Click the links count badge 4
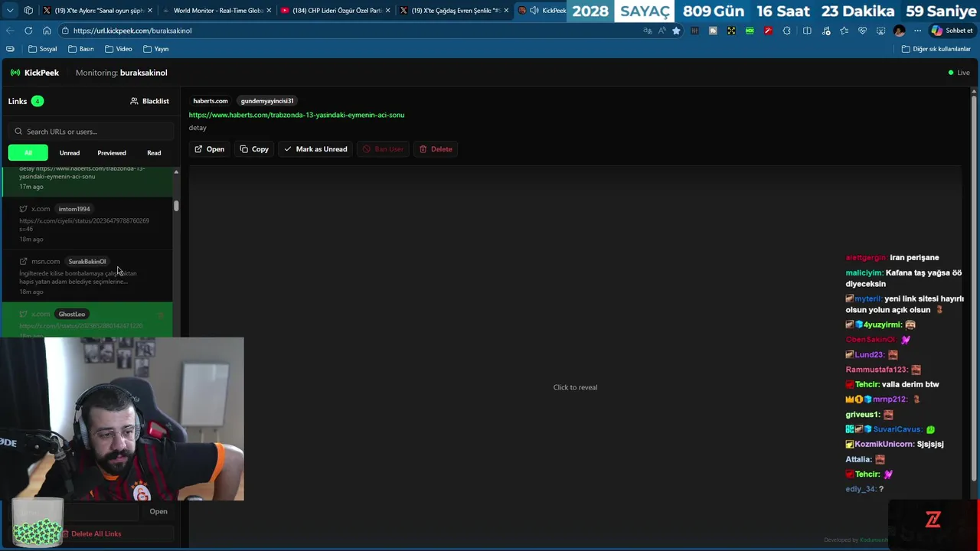Screen dimensions: 980x551 pos(37,101)
